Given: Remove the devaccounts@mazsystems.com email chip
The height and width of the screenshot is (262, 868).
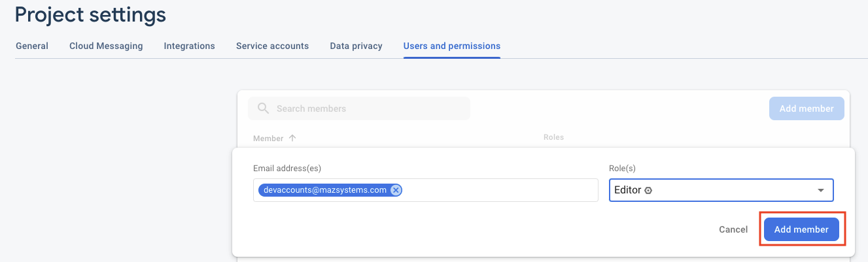Looking at the screenshot, I should click(395, 190).
